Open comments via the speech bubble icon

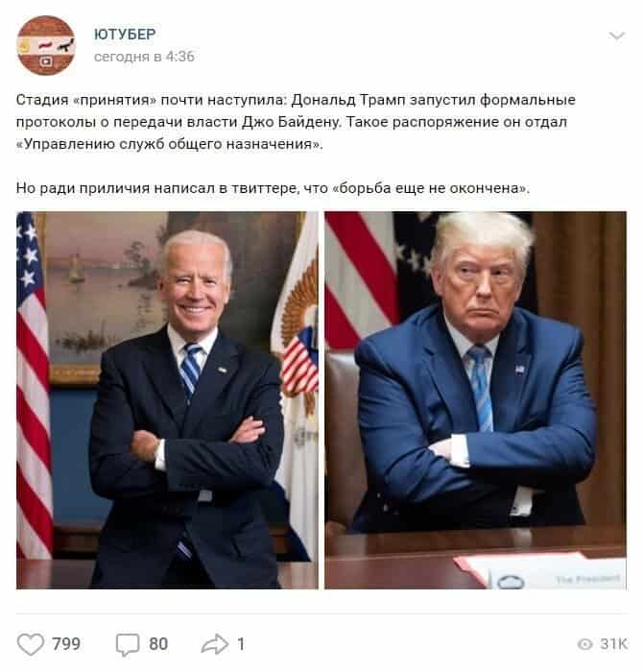[128, 644]
